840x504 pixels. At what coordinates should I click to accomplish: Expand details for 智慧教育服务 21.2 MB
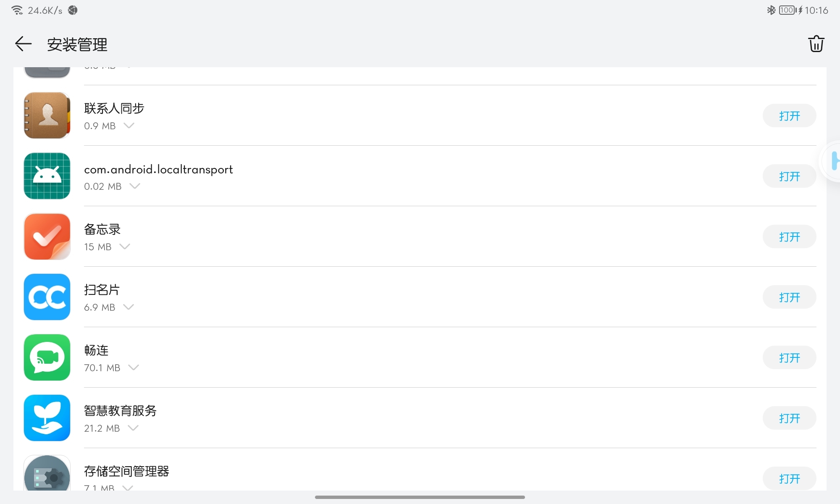tap(133, 428)
